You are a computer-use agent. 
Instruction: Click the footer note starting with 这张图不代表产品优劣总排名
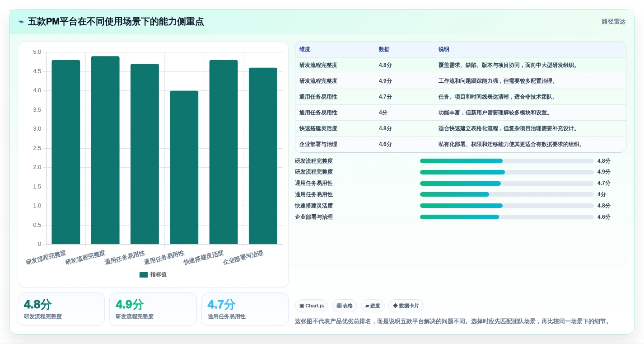tap(453, 321)
